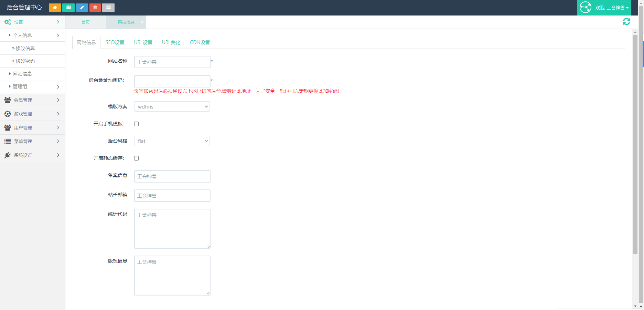Expand the 用户管理 menu chevron
Screen dimensions: 644x310
pos(58,127)
